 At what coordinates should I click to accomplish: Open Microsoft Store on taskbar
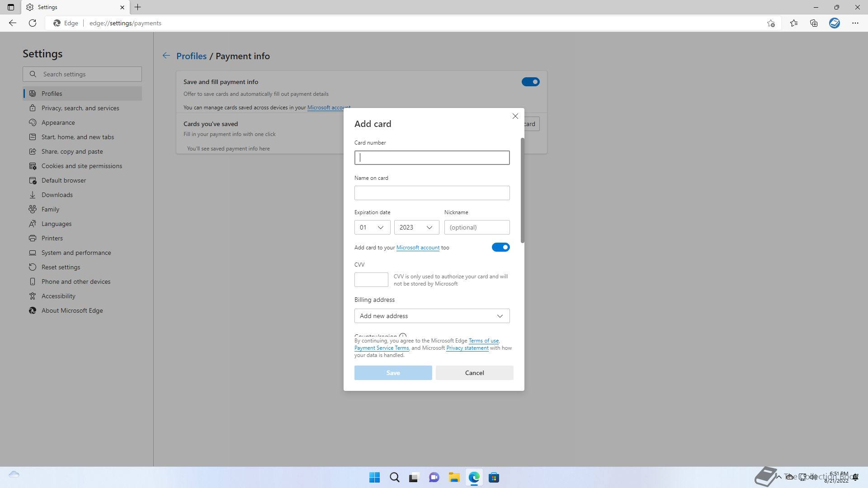(494, 478)
